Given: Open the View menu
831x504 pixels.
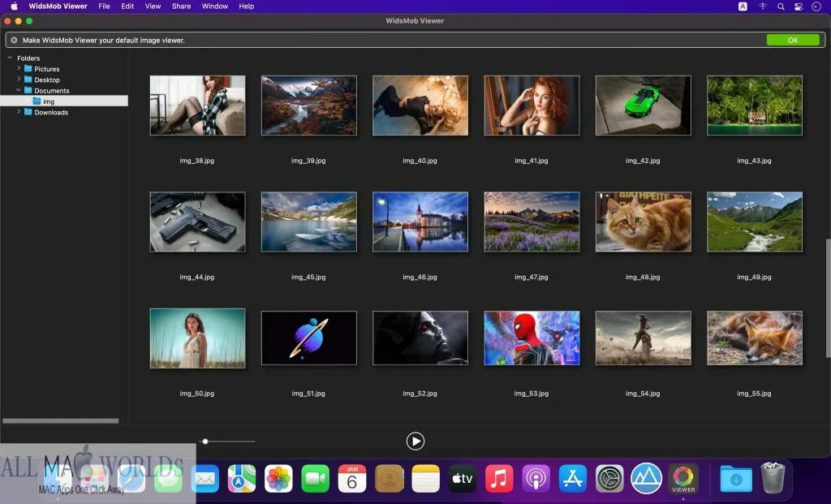Looking at the screenshot, I should (153, 6).
